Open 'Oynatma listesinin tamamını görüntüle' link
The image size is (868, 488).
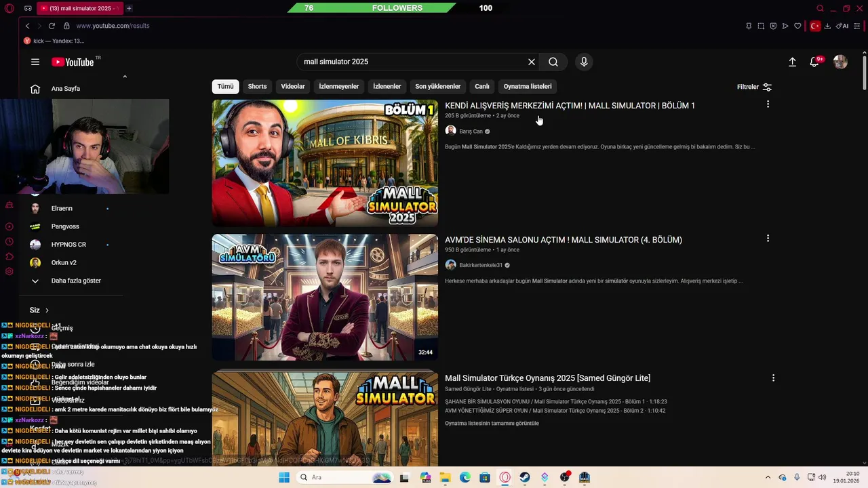492,423
